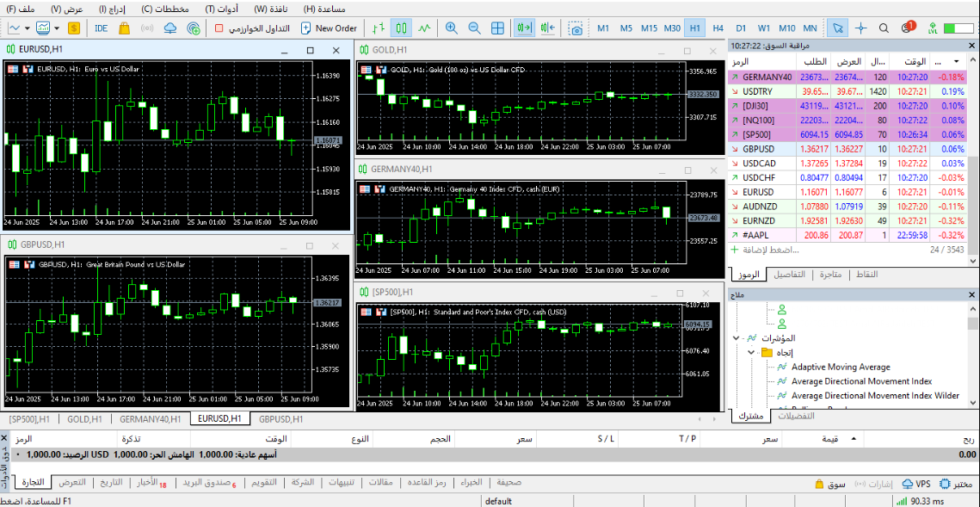Select the M15 timeframe
This screenshot has height=507, width=980.
coord(649,28)
